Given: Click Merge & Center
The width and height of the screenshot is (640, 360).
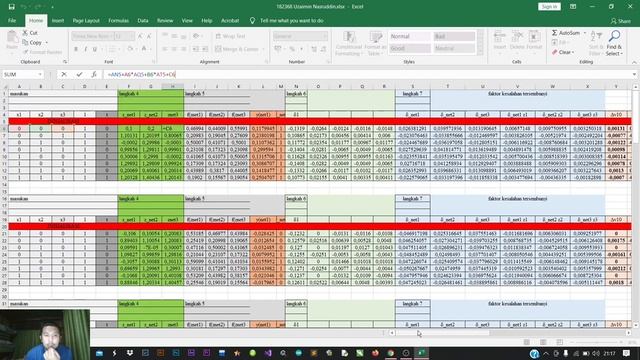Looking at the screenshot, I should tap(237, 49).
